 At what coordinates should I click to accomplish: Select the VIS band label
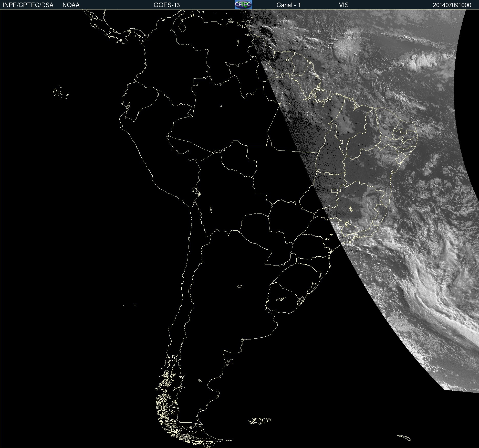coord(344,5)
